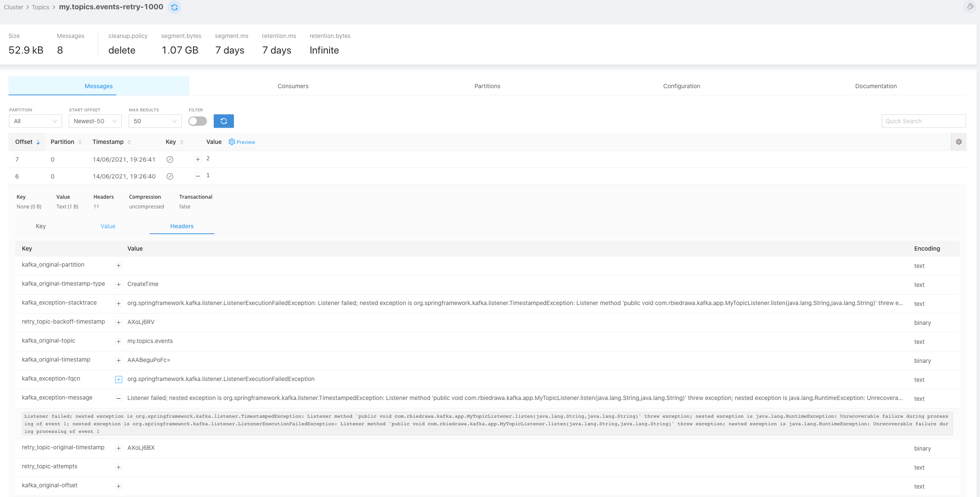980x497 pixels.
Task: Open the Max Results dropdown
Action: point(155,121)
